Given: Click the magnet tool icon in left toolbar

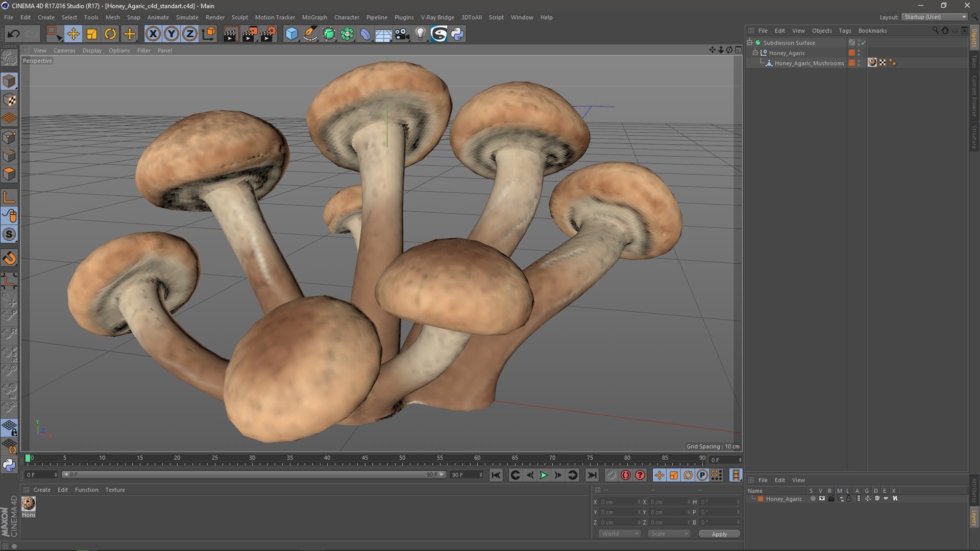Looking at the screenshot, I should pos(9,259).
